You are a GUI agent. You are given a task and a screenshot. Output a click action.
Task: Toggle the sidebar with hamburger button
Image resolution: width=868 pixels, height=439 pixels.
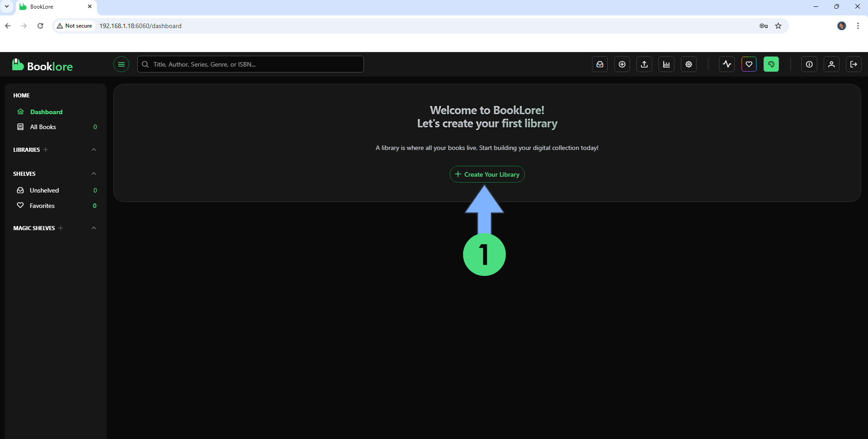click(121, 64)
